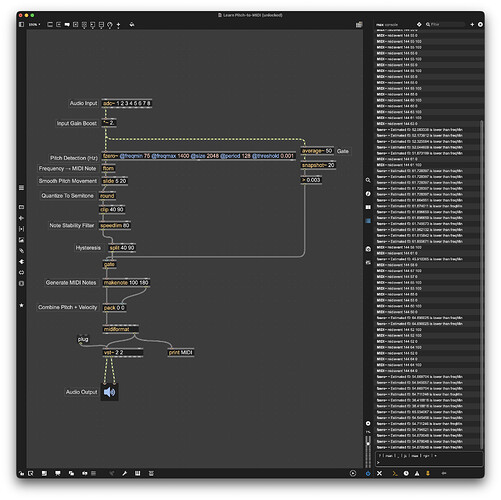Click the clear console X icon
This screenshot has height=500, width=501.
click(x=379, y=473)
